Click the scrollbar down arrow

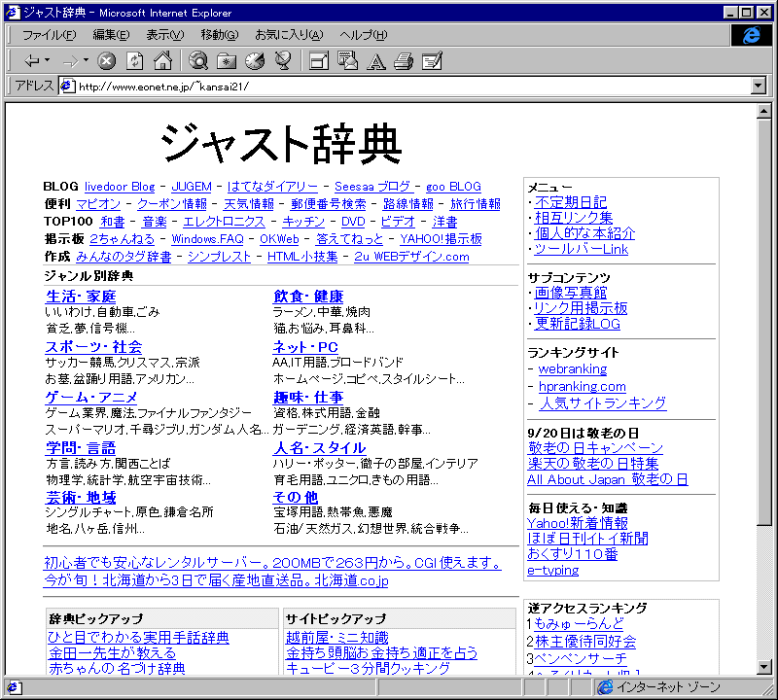764,668
